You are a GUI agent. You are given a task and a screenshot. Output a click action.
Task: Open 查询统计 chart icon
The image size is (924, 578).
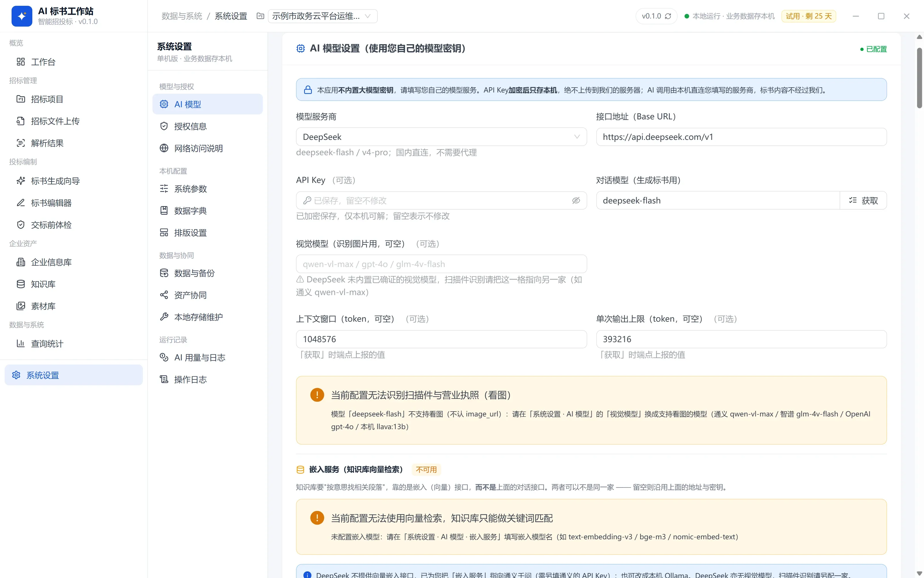(21, 343)
